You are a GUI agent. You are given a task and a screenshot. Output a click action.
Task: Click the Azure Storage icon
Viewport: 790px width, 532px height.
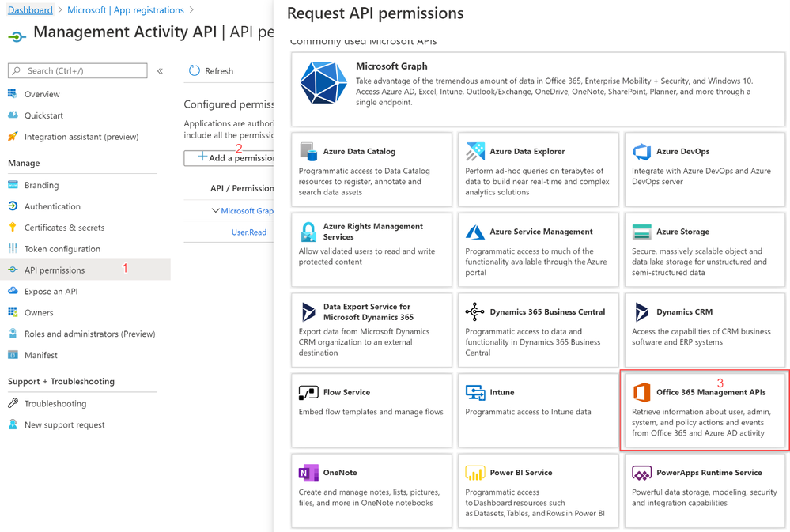pos(641,232)
